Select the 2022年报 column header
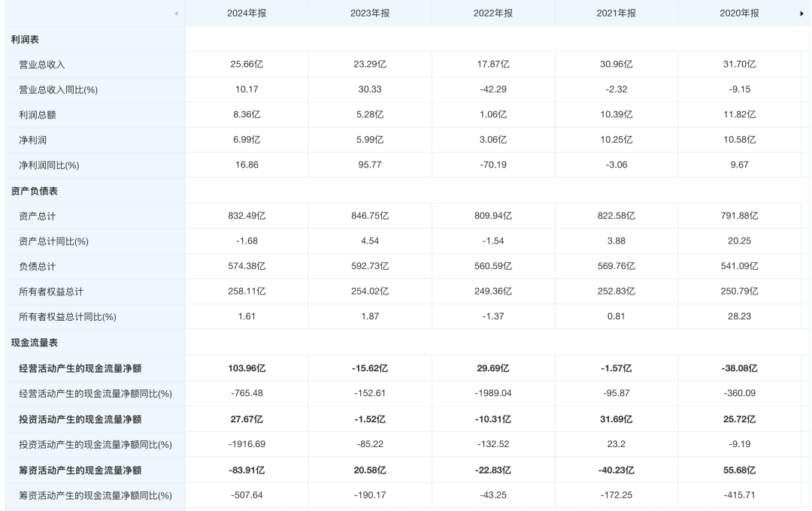The width and height of the screenshot is (812, 511). 493,14
